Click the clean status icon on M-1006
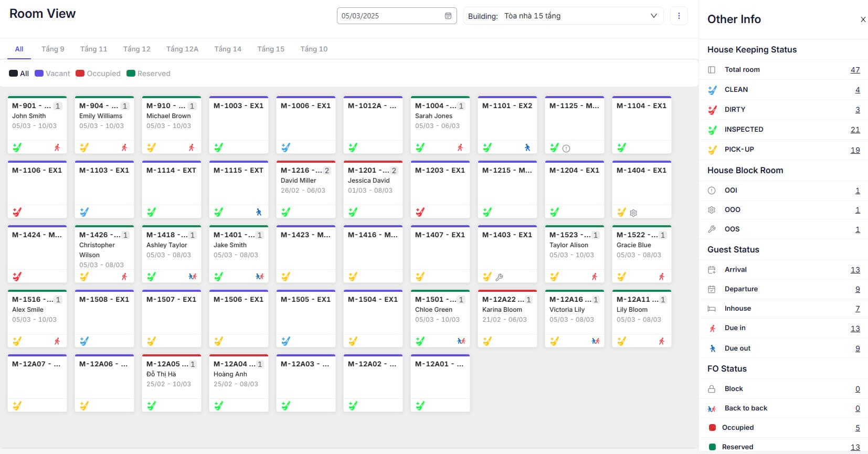The image size is (868, 454). 285,147
